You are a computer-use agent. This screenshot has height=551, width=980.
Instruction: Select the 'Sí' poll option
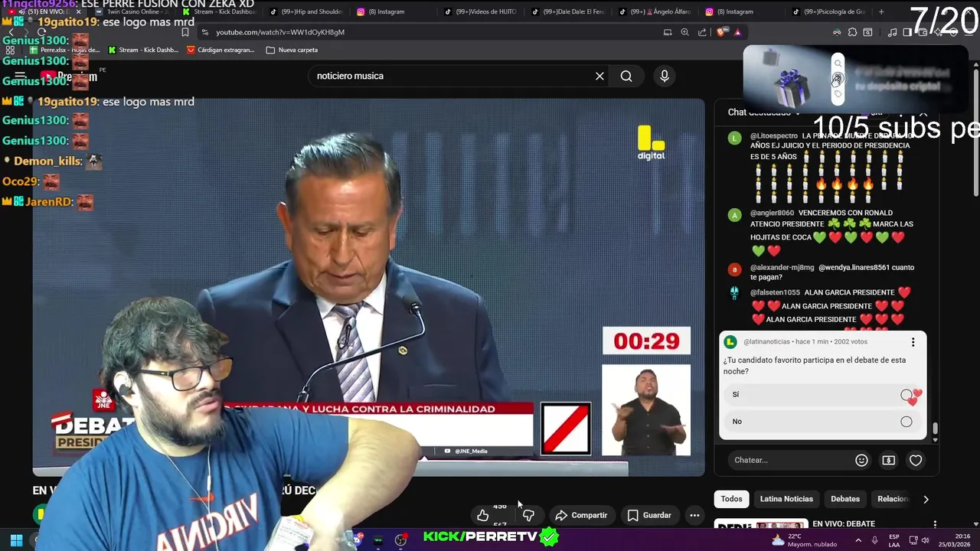click(823, 395)
